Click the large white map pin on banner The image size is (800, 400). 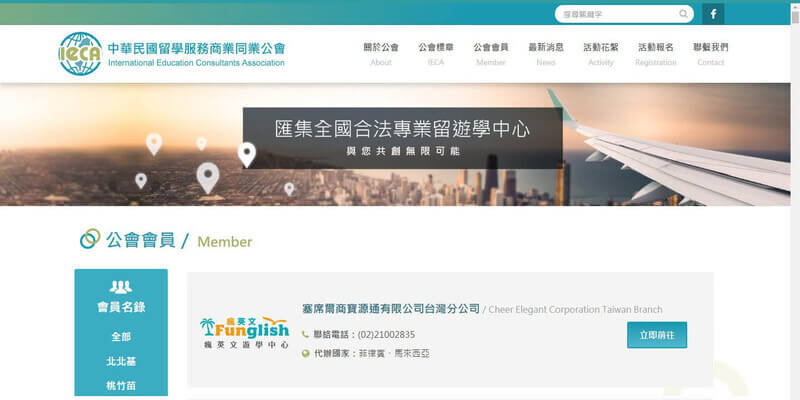click(208, 178)
